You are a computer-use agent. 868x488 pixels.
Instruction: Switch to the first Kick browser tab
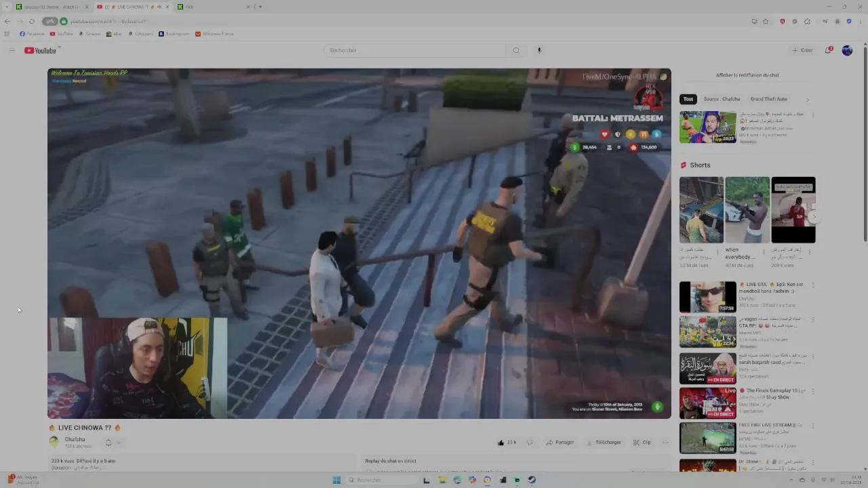tap(51, 7)
